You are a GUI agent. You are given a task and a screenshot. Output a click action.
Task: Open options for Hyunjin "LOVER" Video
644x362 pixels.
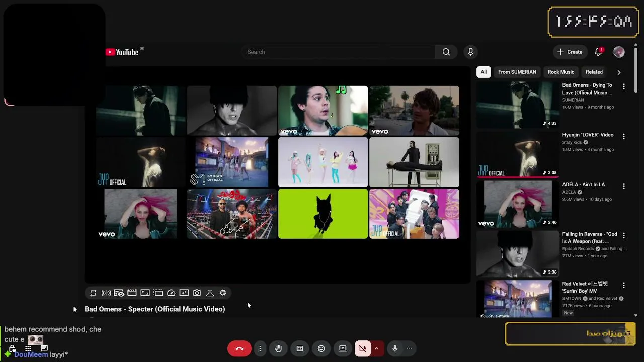(x=624, y=136)
